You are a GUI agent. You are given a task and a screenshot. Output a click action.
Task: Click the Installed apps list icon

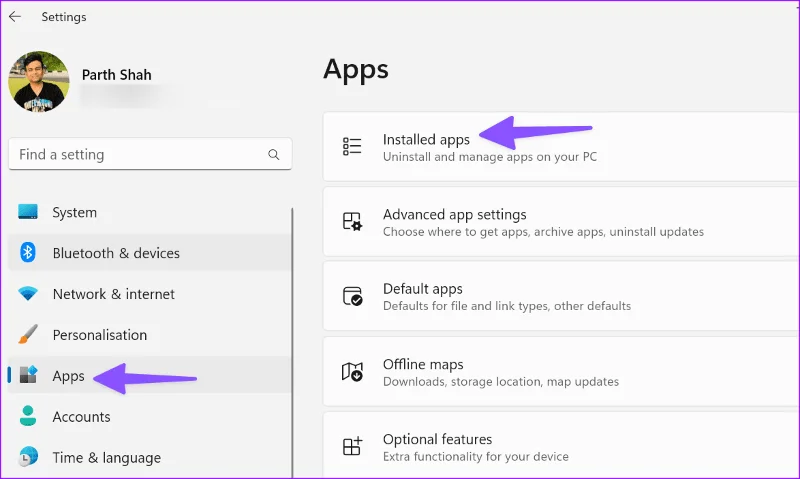(x=352, y=146)
